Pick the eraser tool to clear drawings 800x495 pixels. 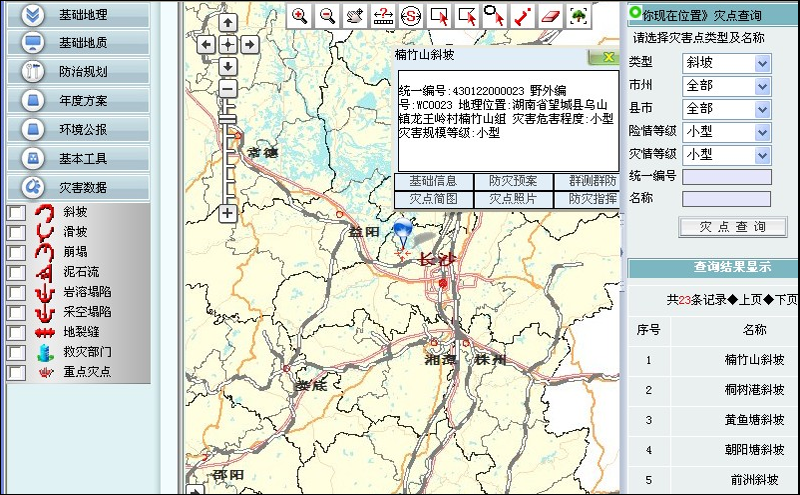(x=550, y=15)
